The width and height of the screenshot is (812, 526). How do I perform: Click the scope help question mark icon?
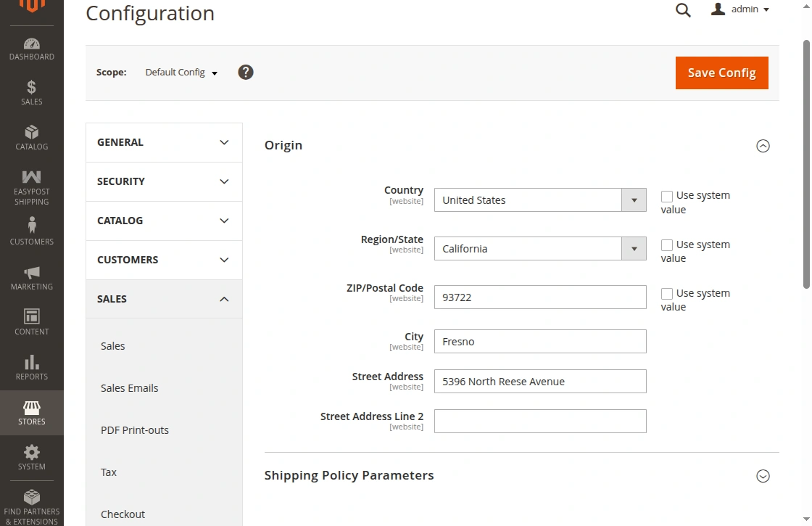[x=246, y=72]
